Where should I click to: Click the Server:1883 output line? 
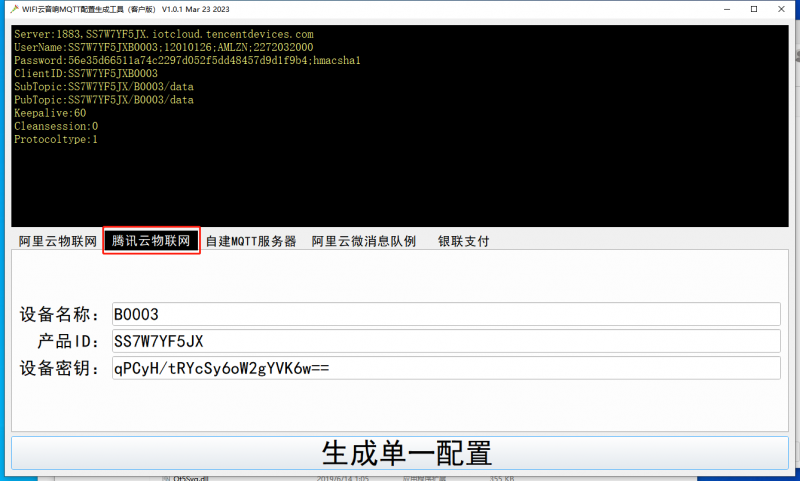pyautogui.click(x=164, y=34)
